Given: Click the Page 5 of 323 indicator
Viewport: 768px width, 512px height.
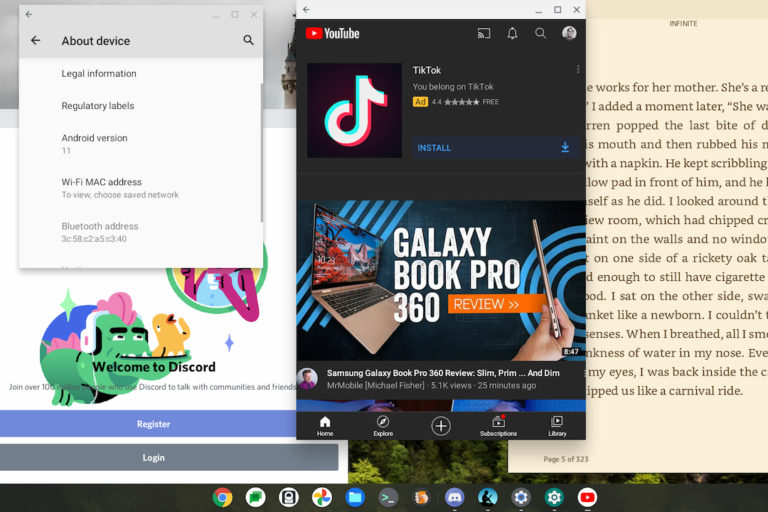Looking at the screenshot, I should (x=566, y=459).
